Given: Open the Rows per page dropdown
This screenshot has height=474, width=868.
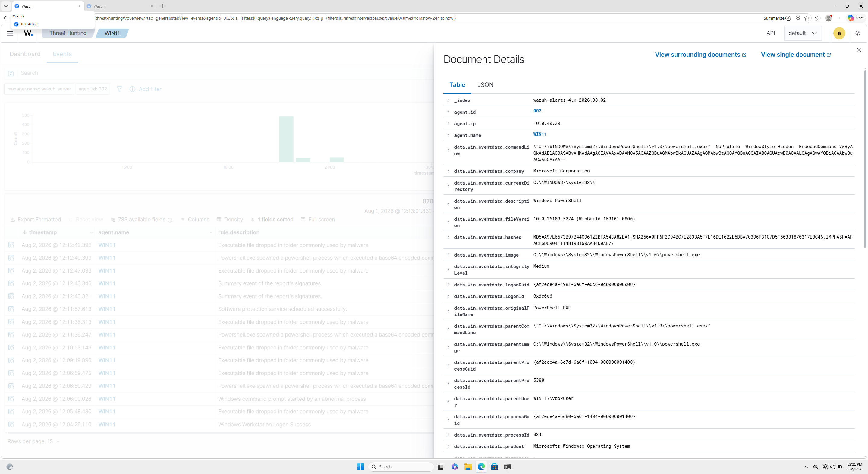Looking at the screenshot, I should 34,441.
